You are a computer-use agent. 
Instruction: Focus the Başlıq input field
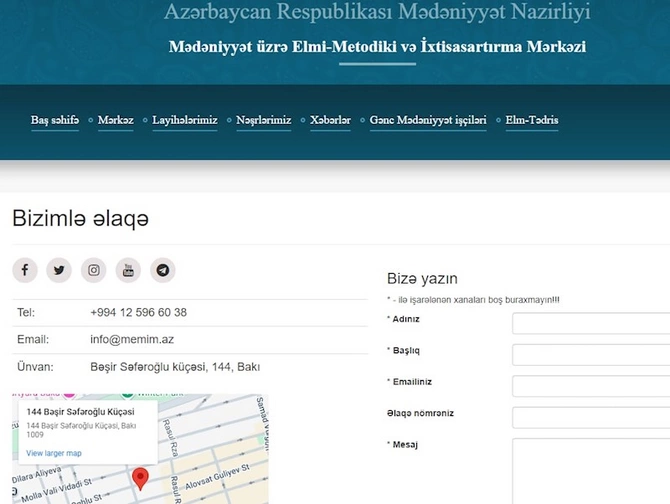pyautogui.click(x=591, y=355)
